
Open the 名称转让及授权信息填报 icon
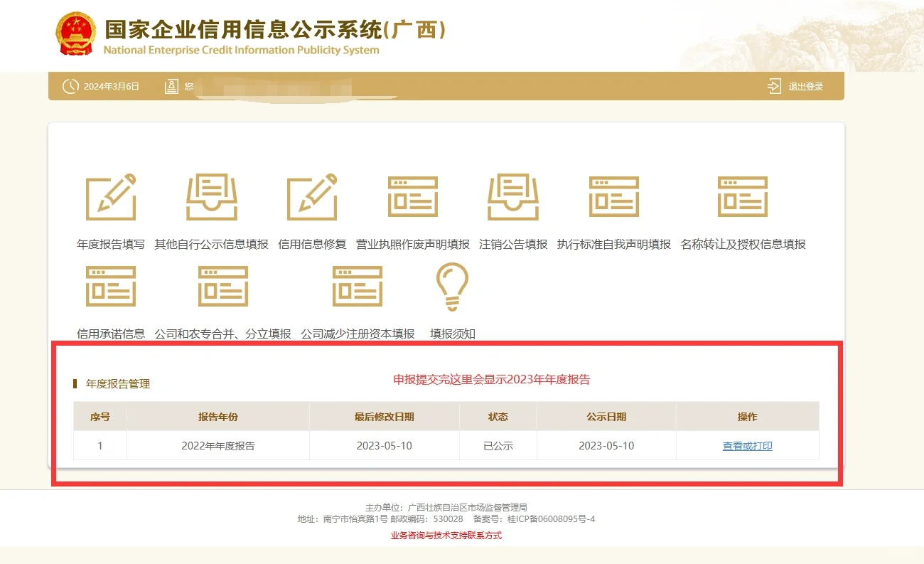coord(743,196)
